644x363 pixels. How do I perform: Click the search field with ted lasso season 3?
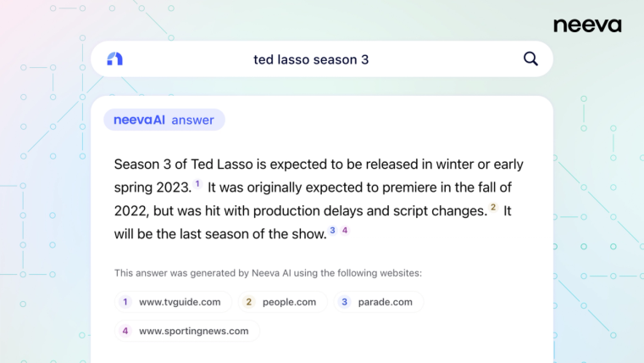(322, 59)
